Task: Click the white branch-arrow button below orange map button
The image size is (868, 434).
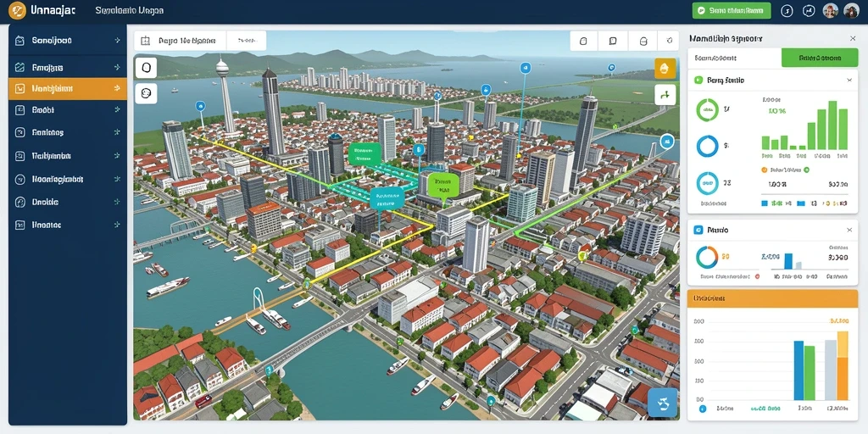Action: click(x=665, y=95)
